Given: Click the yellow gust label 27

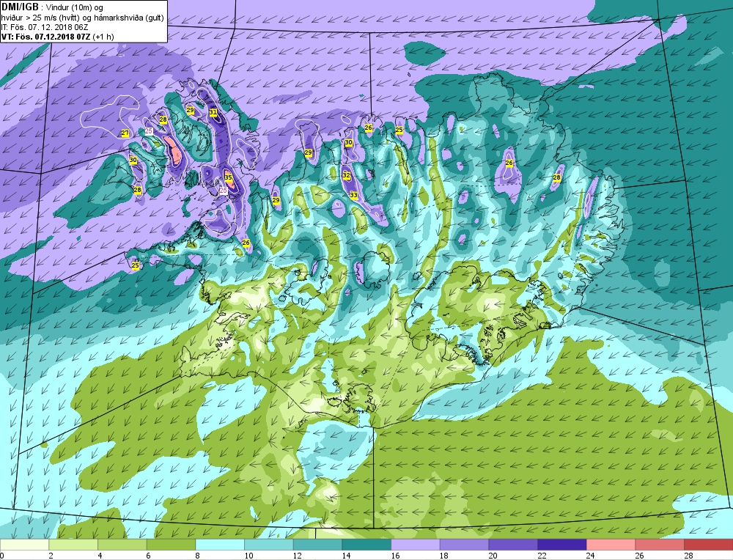Looking at the screenshot, I should coord(125,133).
